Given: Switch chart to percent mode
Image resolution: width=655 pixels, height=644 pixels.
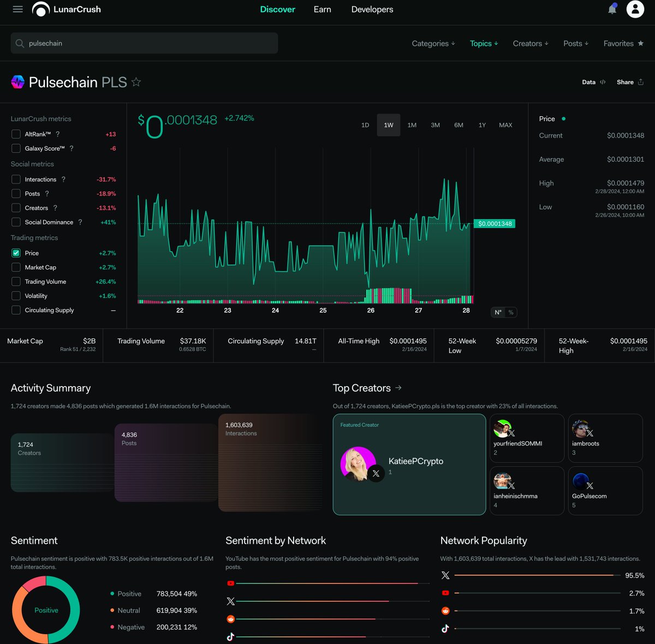Looking at the screenshot, I should point(511,312).
